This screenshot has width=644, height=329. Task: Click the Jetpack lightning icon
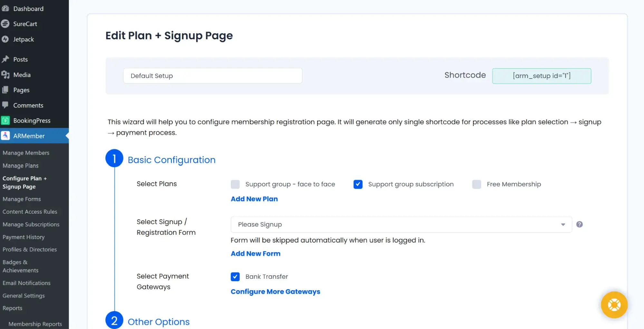point(5,39)
